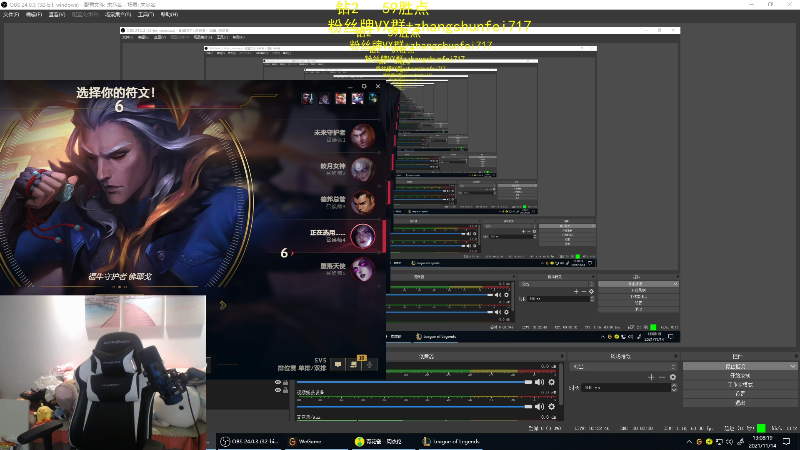Open Windows notification center icon

[x=786, y=442]
